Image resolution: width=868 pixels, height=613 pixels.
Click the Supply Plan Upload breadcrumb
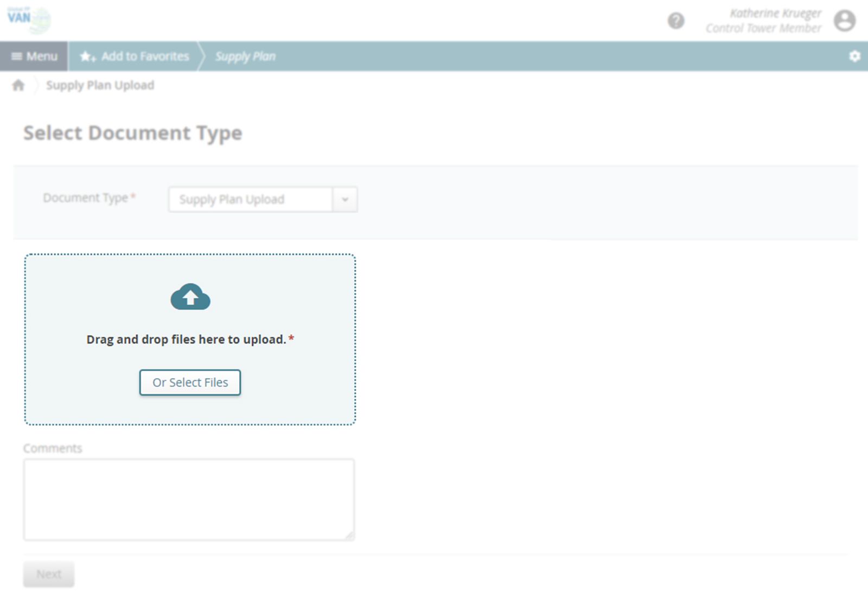(x=100, y=85)
